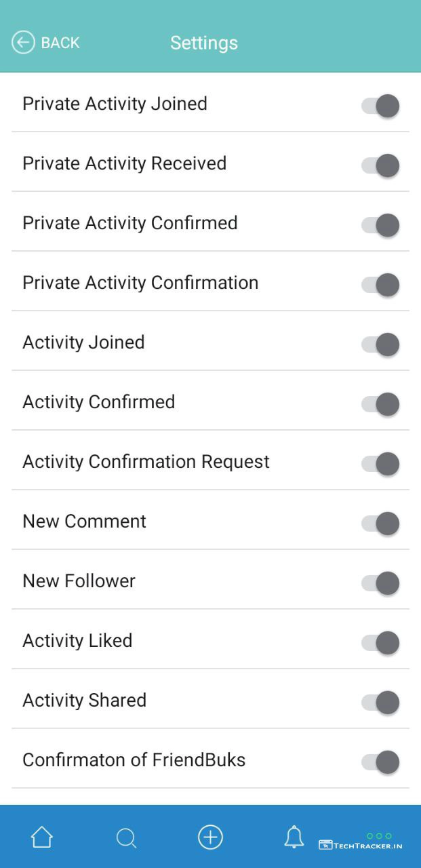Tap the three green dots icon
Screen dimensions: 421x868
click(379, 836)
